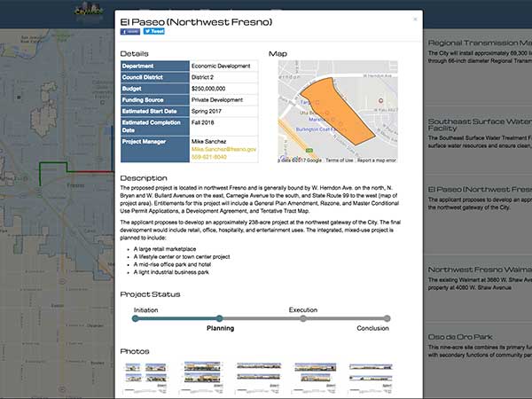Image resolution: width=532 pixels, height=399 pixels.
Task: Select Private Development funding source value
Action: click(217, 99)
